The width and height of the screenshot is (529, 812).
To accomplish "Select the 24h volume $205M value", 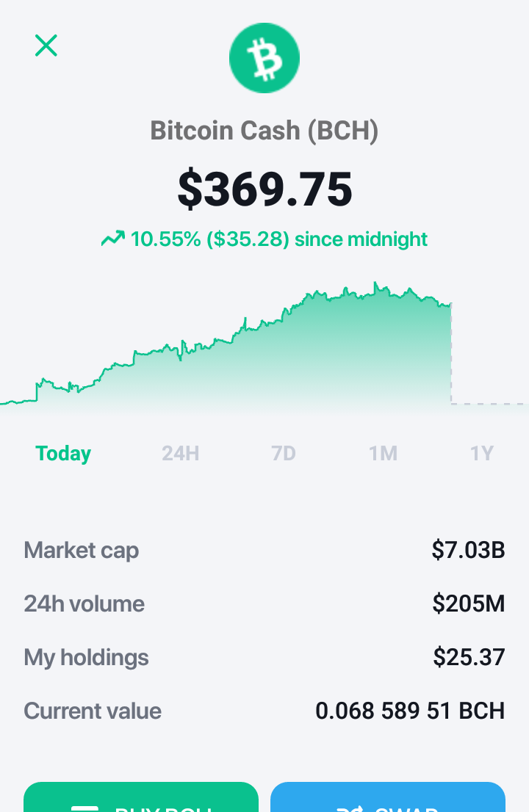I will point(469,603).
